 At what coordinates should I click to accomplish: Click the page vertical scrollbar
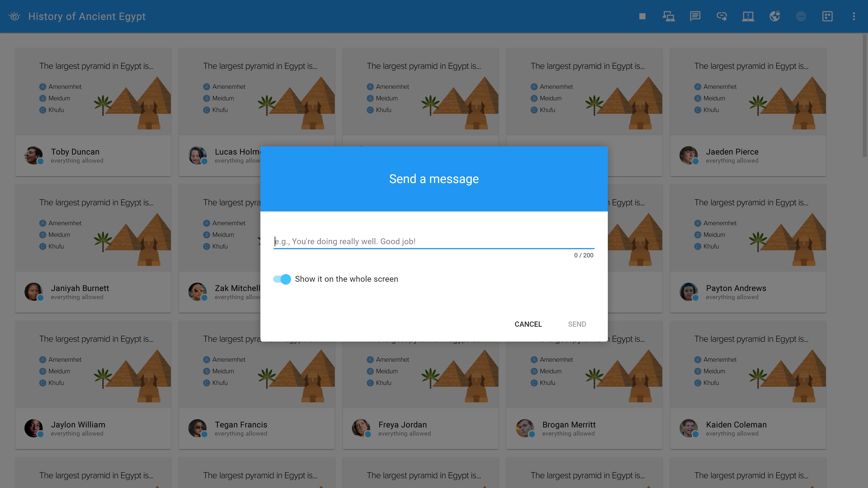click(x=865, y=95)
